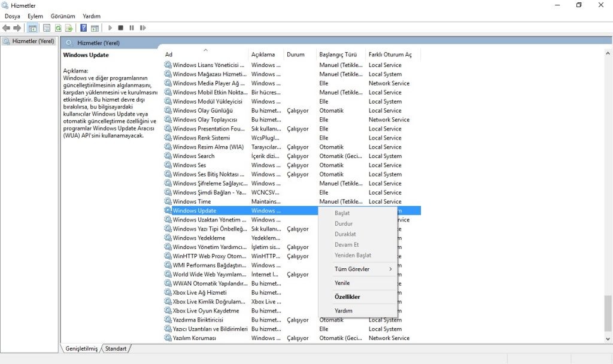The image size is (613, 364).
Task: Click gear icon beside Yazdırma Biriktiricisi
Action: point(168,320)
